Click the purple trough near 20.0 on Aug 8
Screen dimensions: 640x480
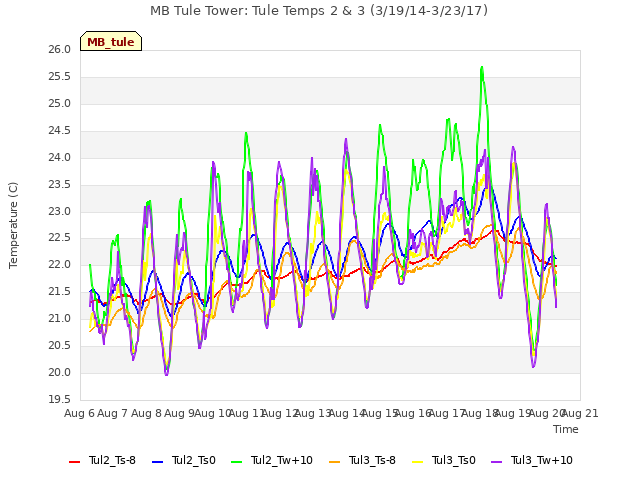[166, 374]
